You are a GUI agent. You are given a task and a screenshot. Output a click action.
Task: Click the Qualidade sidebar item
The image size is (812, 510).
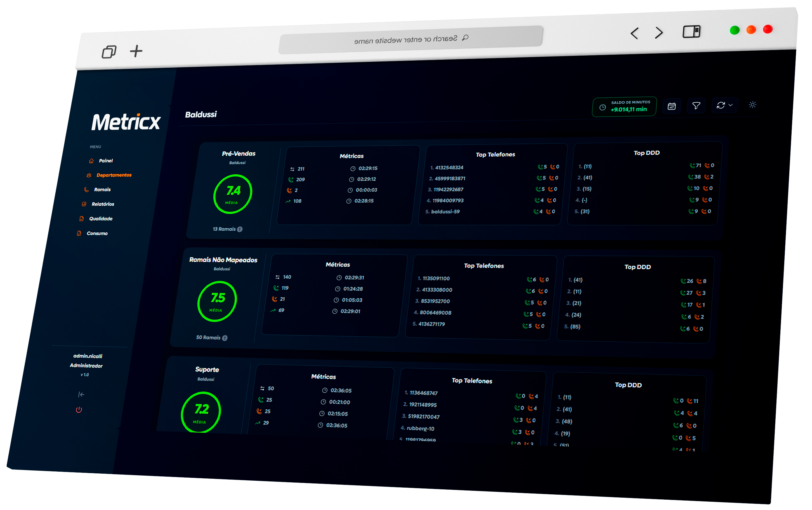(x=100, y=219)
